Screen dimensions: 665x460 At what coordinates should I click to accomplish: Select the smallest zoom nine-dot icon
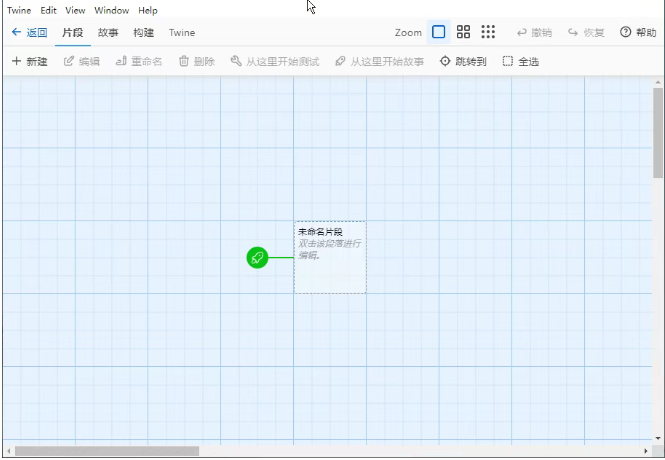488,32
